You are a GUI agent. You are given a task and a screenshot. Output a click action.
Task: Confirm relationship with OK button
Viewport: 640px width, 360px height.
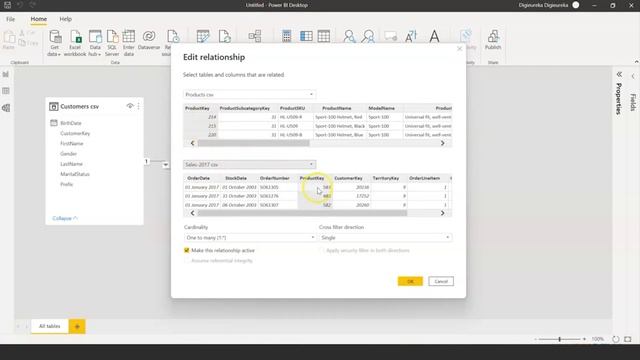[410, 281]
